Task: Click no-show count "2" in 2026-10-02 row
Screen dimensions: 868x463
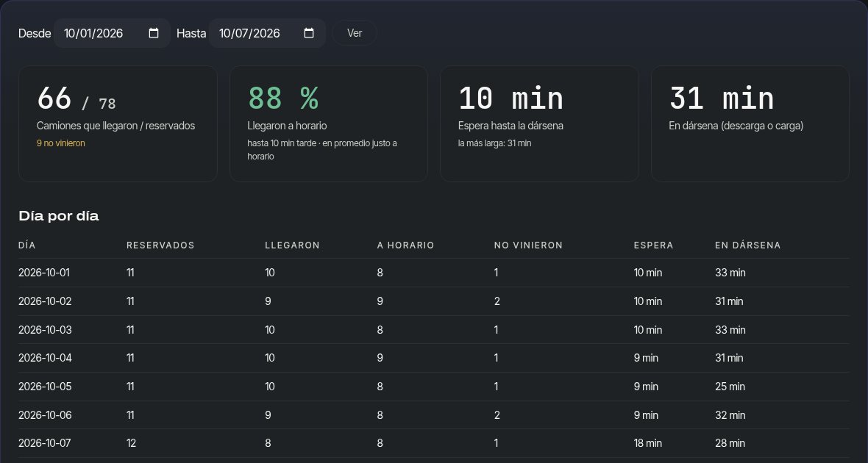Action: click(497, 301)
